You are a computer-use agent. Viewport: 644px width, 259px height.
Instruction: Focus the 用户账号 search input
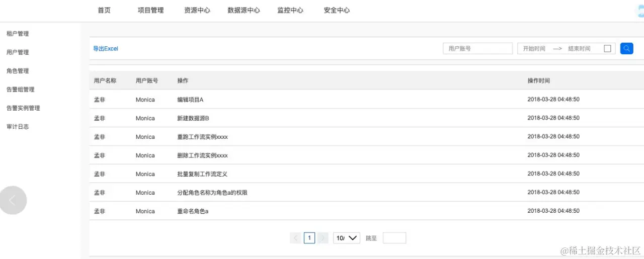tap(477, 48)
